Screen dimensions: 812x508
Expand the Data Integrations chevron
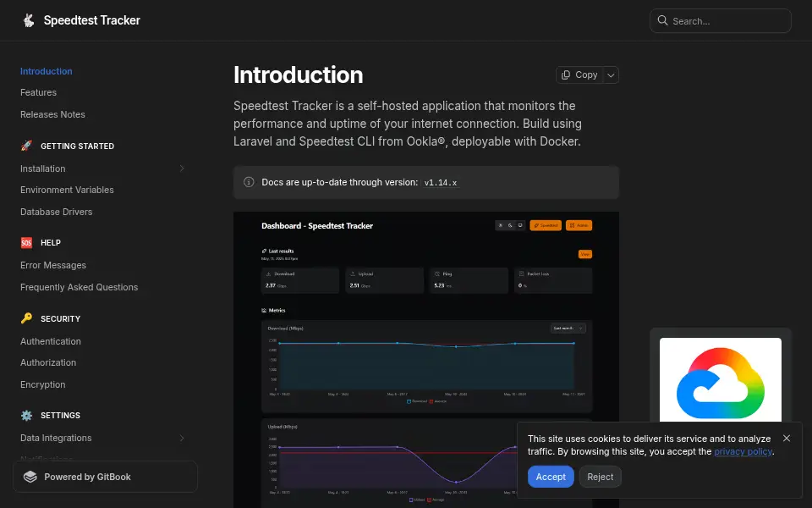pyautogui.click(x=182, y=438)
